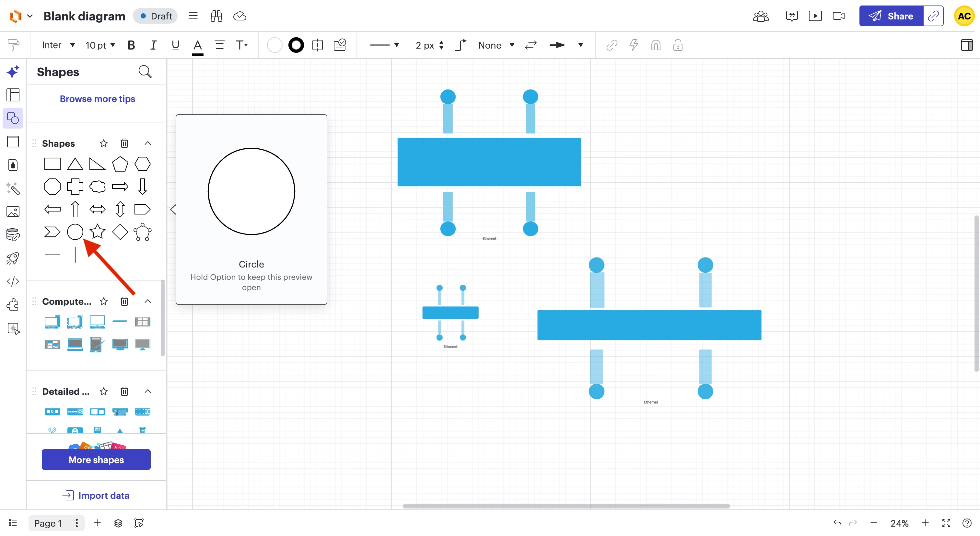Click the undo arrow icon
The height and width of the screenshot is (536, 980).
[x=837, y=523]
